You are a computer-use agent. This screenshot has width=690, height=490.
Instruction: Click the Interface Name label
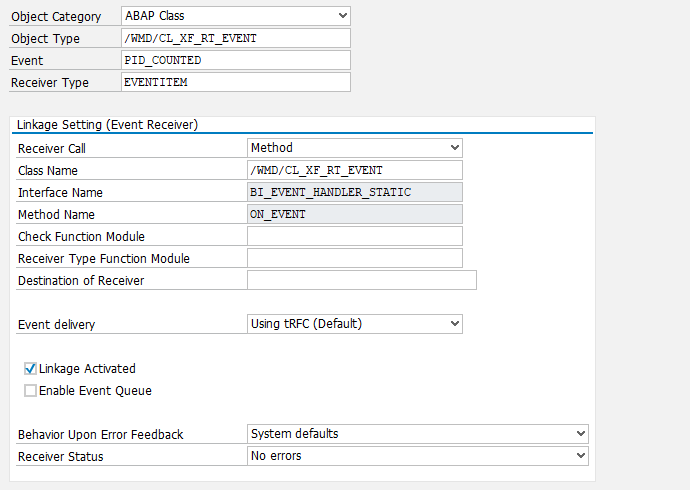tap(60, 193)
